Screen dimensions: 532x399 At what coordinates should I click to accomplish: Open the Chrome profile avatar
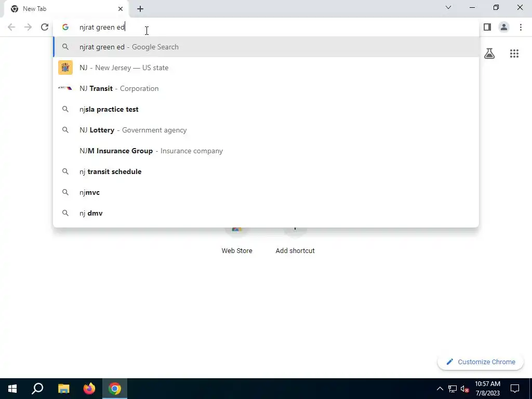(504, 27)
